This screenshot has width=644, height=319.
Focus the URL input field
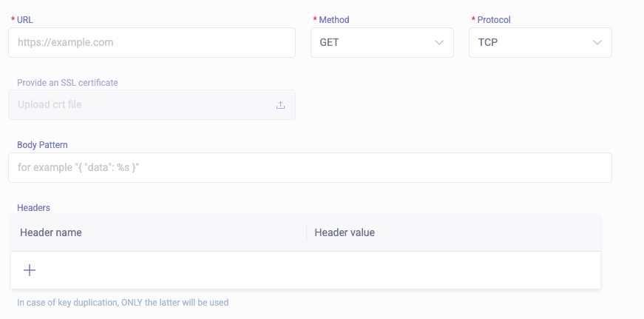point(152,43)
